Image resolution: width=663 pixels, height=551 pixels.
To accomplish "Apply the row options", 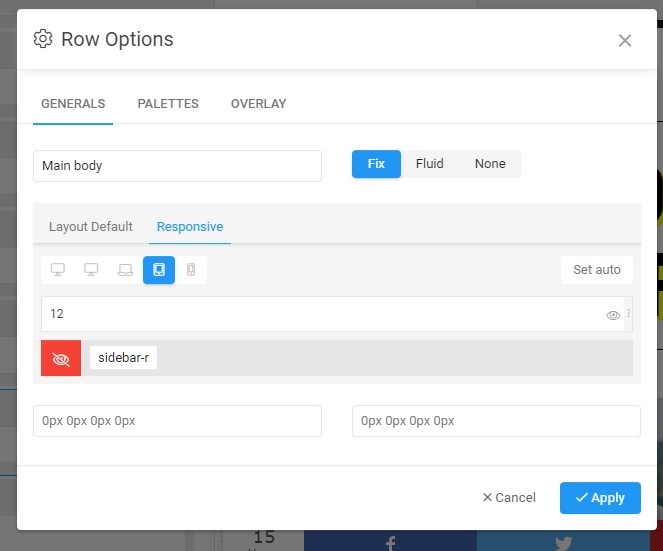I will tap(600, 497).
